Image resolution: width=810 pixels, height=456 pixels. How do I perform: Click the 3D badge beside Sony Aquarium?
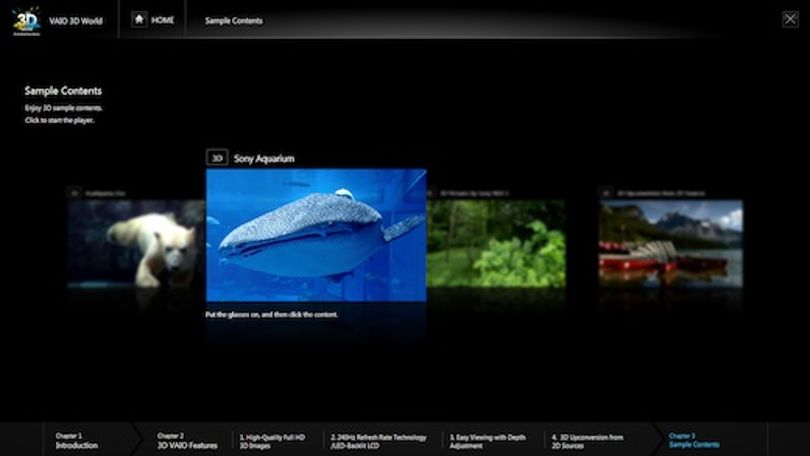(217, 158)
